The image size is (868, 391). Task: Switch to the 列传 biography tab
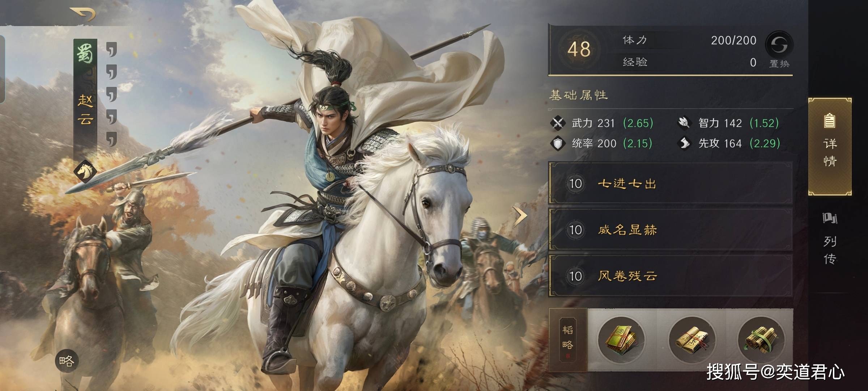point(830,239)
